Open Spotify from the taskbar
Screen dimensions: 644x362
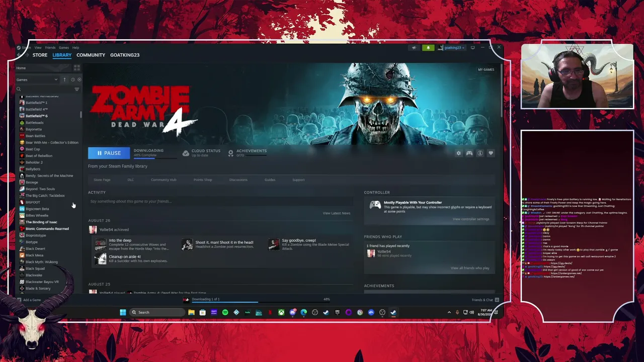(225, 312)
